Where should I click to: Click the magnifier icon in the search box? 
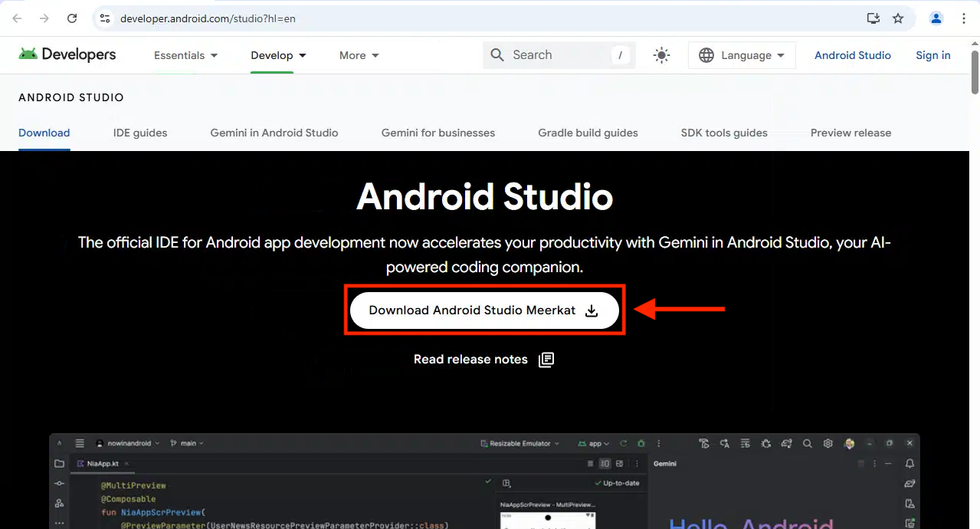tap(497, 55)
